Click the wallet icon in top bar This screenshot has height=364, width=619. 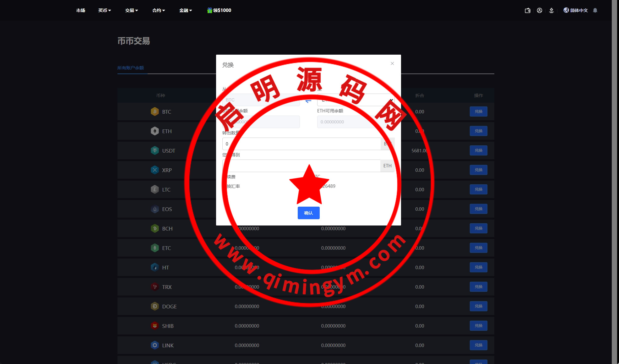[528, 10]
